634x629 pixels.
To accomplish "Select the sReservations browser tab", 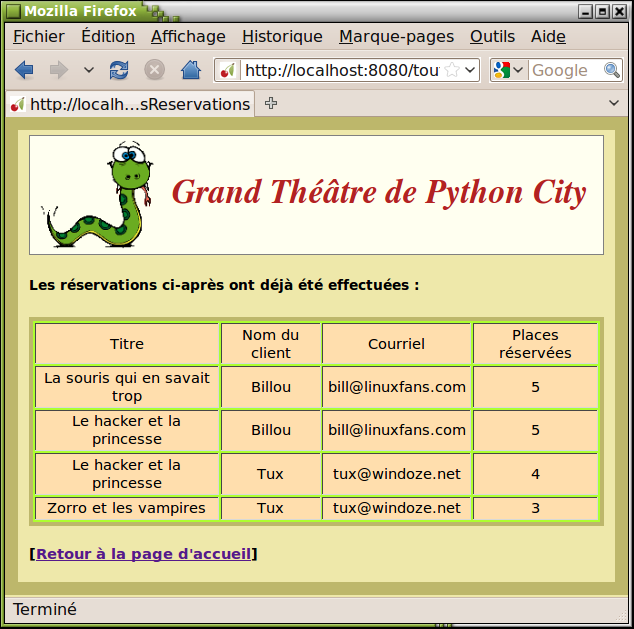I will point(130,104).
